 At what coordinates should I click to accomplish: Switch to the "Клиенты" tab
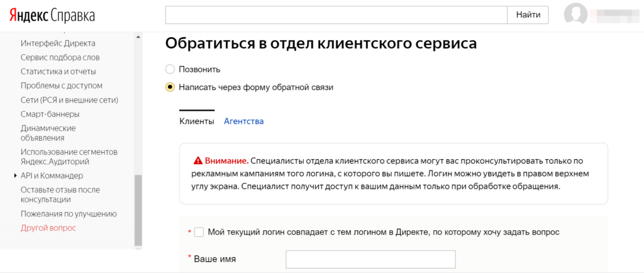[x=197, y=121]
